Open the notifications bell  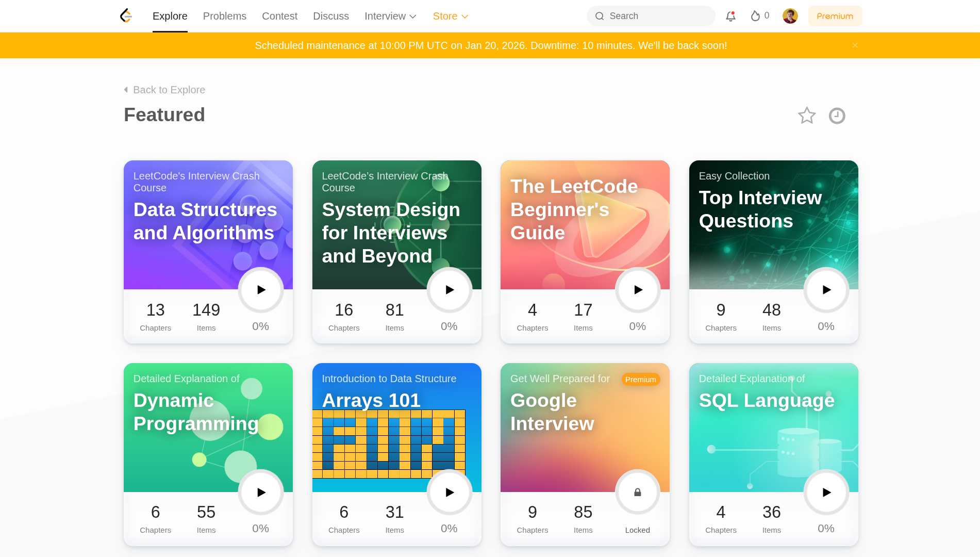point(730,16)
